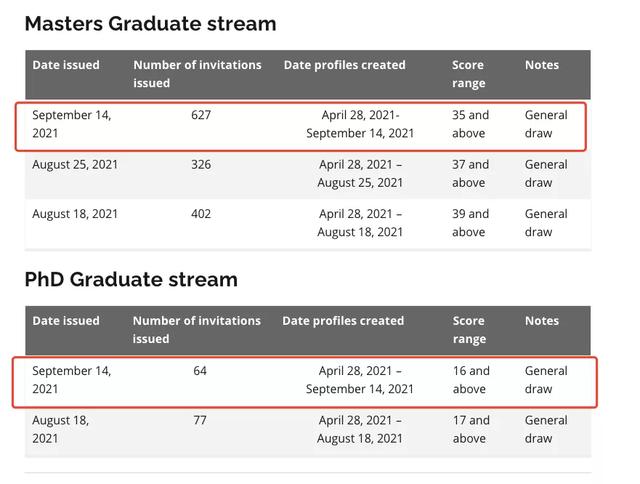
Task: Select the 64 invitations cell
Action: pyautogui.click(x=200, y=371)
